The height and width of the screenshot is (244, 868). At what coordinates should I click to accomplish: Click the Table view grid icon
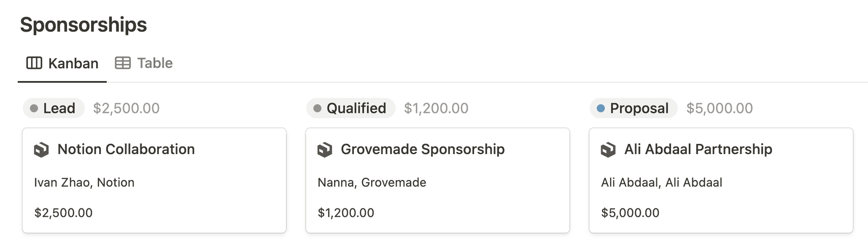[123, 63]
